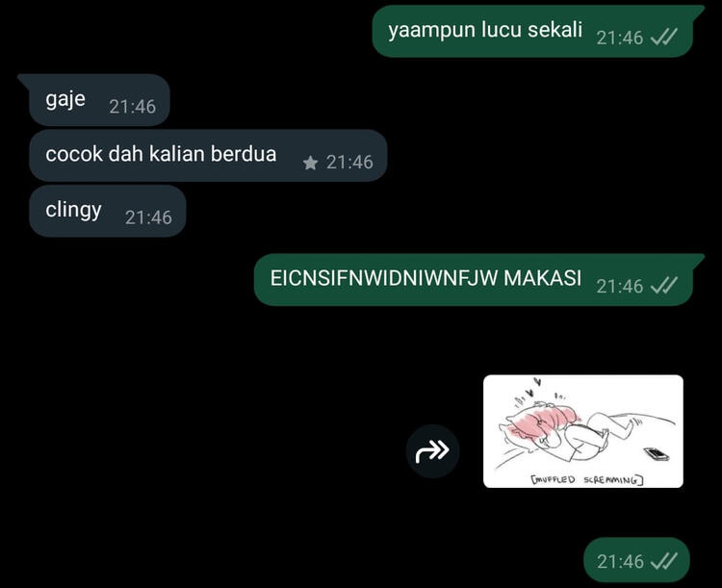Click double-check receipt on 'yaampun lucu sekali'

[664, 37]
